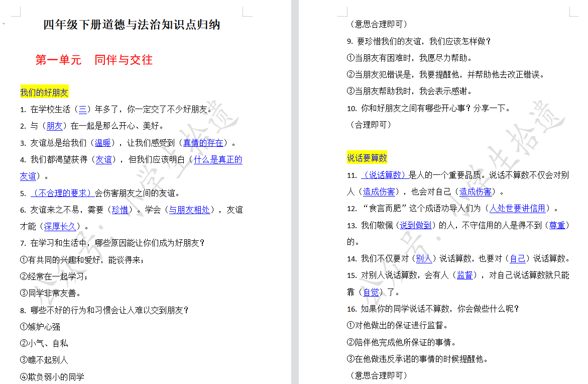Viewport: 588px width, 384px height.
Task: Click the underlined answer 不合理的要求
Action: [62, 193]
